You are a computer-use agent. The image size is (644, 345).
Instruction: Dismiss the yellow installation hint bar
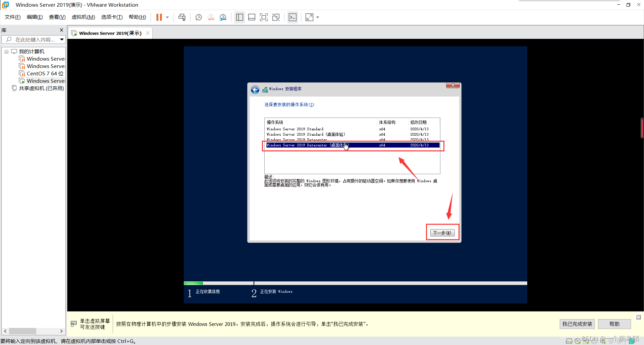639,317
